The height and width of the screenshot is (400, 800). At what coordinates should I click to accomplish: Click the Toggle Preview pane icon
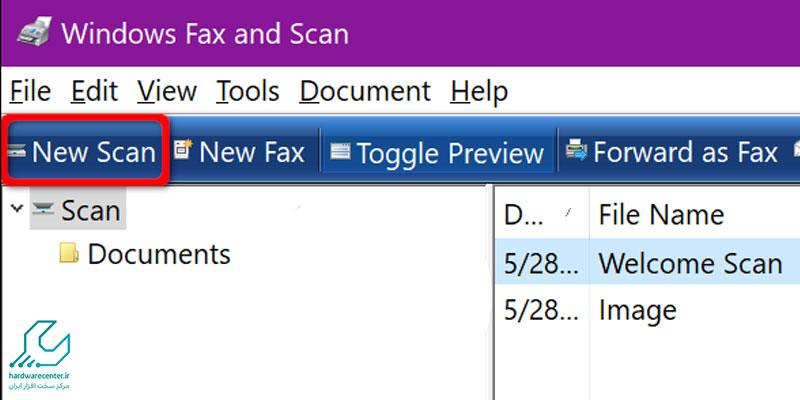[x=340, y=151]
